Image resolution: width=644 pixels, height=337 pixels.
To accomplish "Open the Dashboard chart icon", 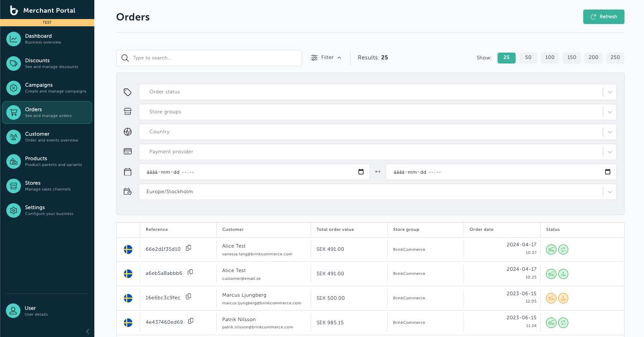I will tap(14, 39).
